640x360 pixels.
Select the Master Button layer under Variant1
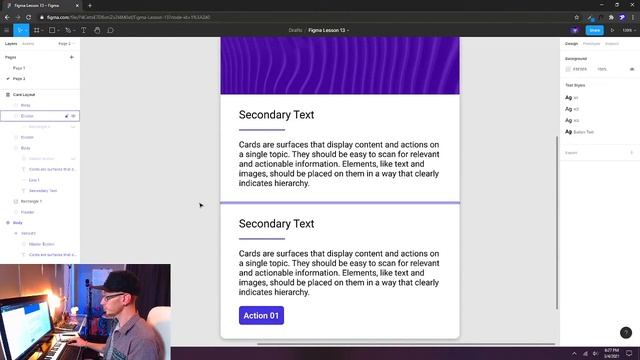point(41,244)
